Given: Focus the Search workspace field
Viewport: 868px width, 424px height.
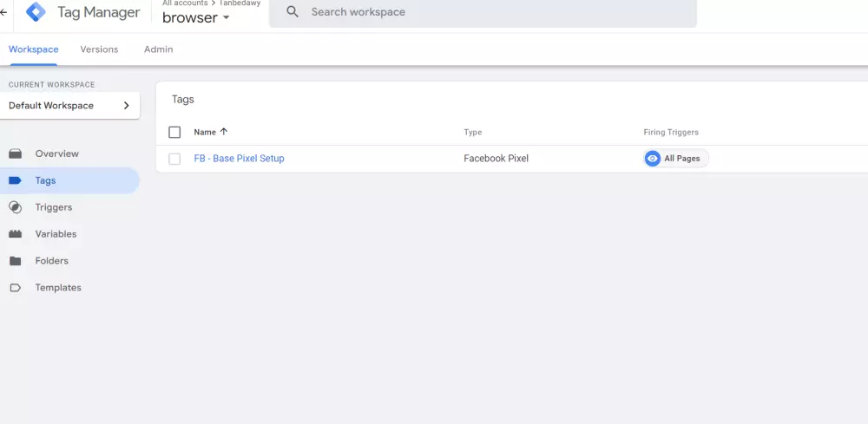Looking at the screenshot, I should [483, 12].
